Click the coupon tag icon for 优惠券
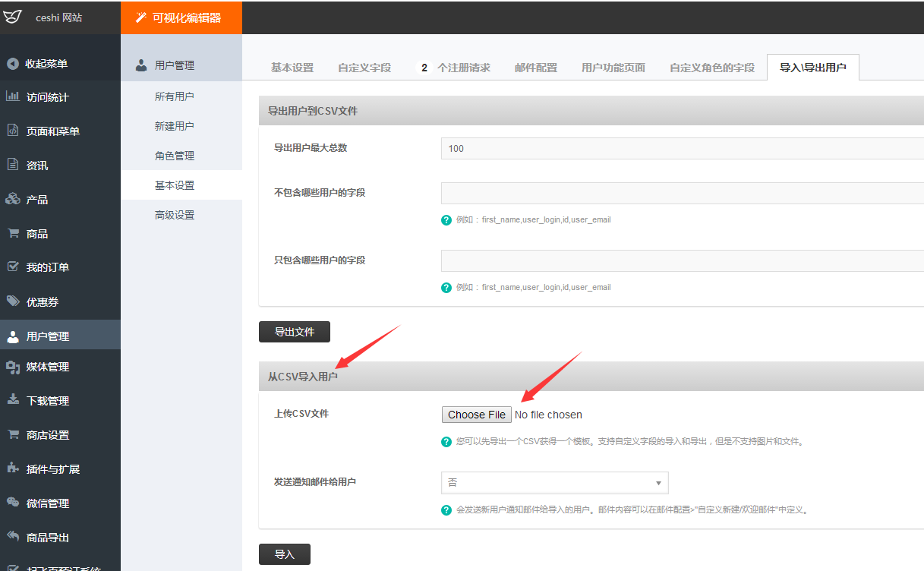 pos(13,301)
